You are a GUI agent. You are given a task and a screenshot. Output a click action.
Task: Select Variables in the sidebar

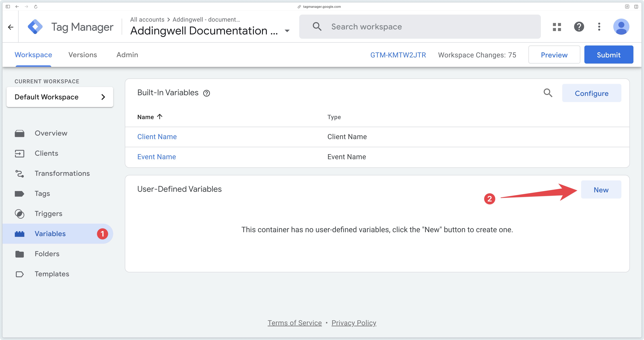[x=58, y=234]
